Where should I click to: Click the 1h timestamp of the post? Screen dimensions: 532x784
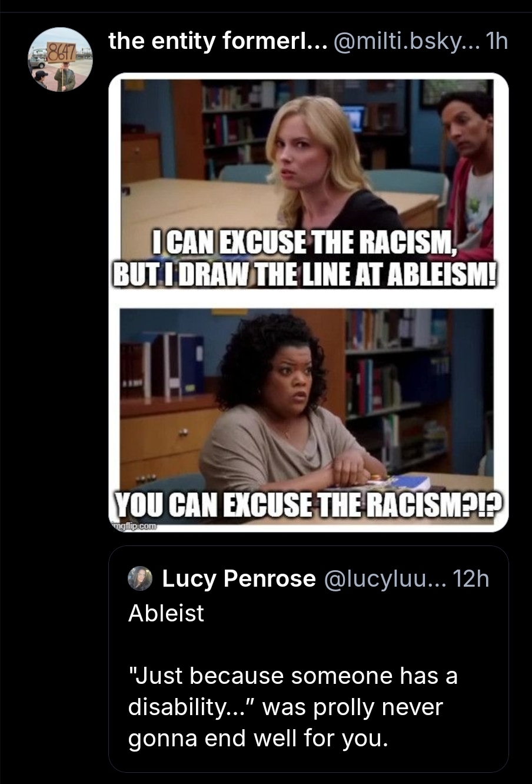[494, 42]
